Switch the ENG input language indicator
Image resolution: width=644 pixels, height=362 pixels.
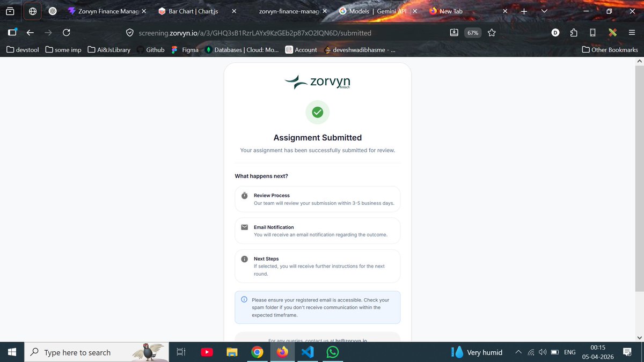[x=570, y=352]
